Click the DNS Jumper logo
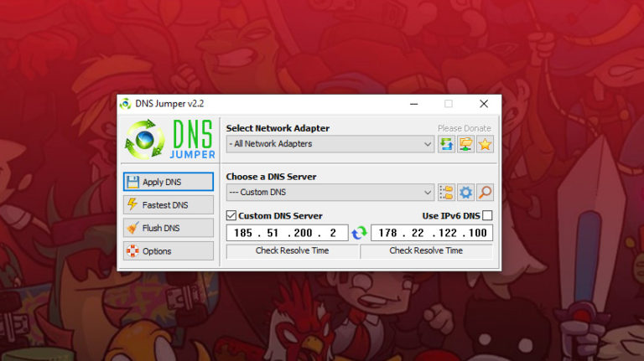The image size is (644, 361). tap(168, 140)
